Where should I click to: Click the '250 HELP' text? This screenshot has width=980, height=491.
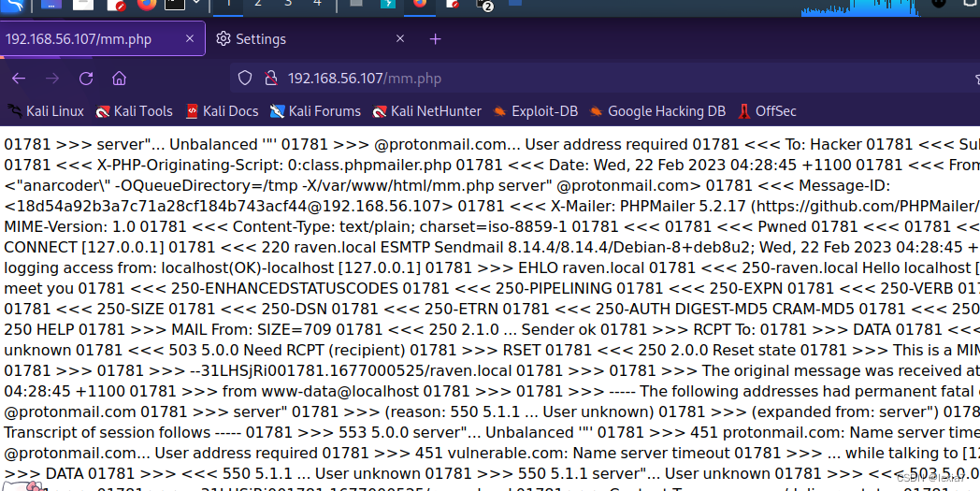click(38, 330)
